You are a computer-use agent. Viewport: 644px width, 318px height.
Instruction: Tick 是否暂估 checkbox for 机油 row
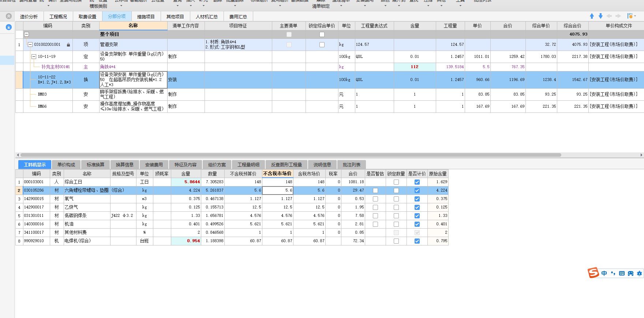pyautogui.click(x=375, y=224)
